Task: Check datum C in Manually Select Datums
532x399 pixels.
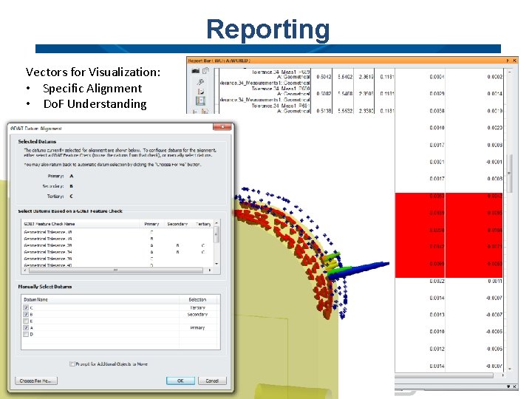Action: click(26, 307)
